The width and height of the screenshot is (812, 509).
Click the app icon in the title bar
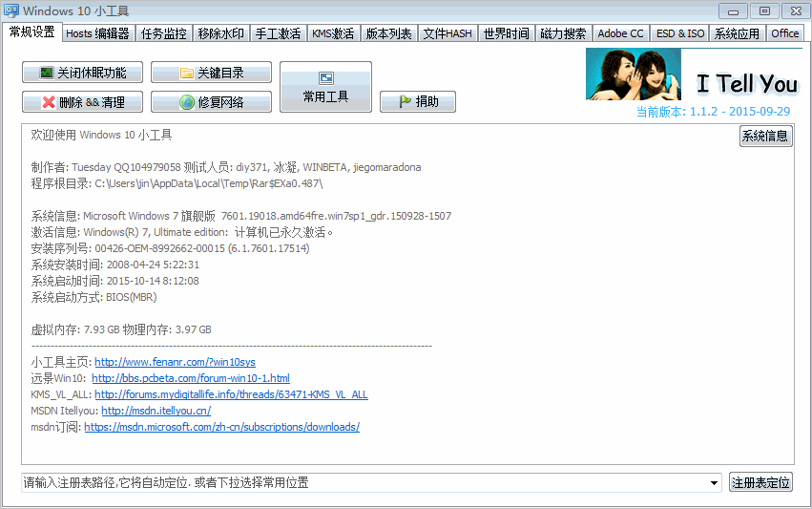(x=10, y=11)
